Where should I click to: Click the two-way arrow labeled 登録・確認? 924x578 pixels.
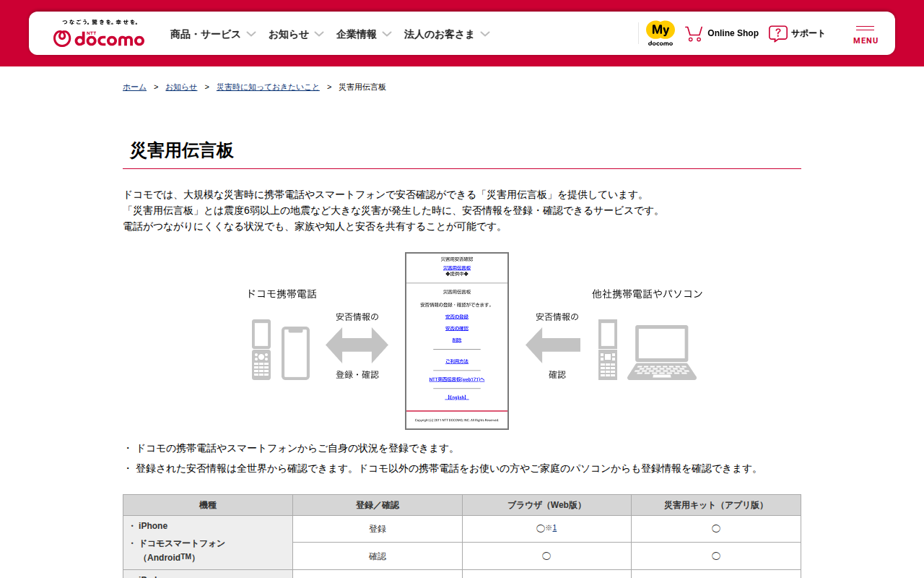[x=357, y=345]
